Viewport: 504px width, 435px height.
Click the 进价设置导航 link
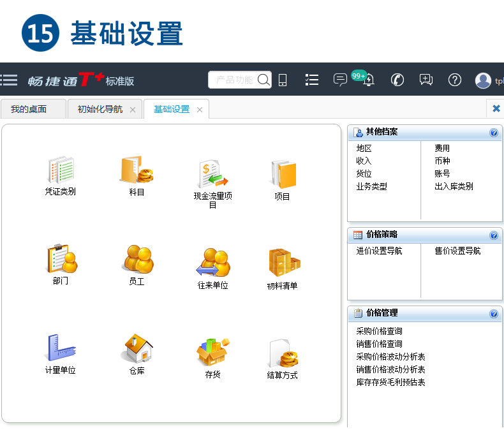click(x=379, y=251)
